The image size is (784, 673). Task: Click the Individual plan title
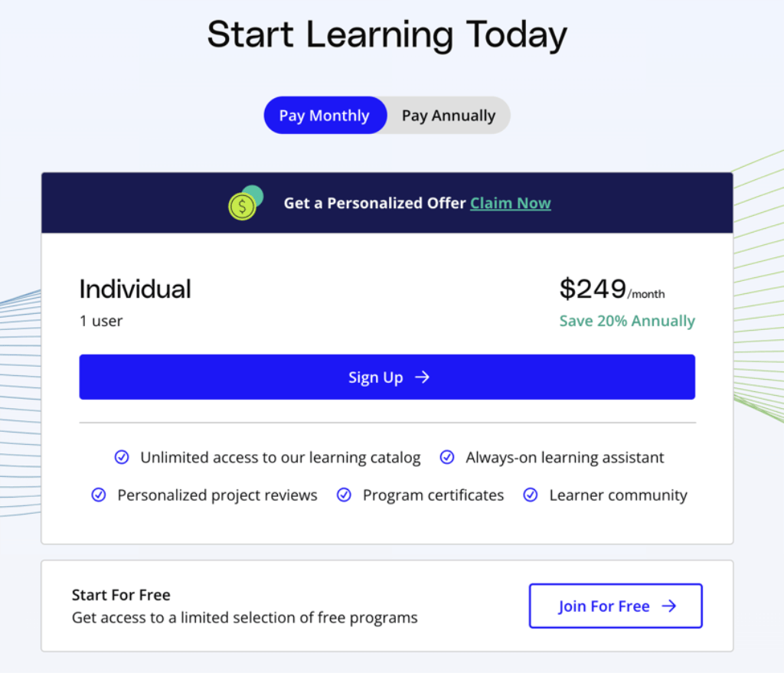tap(135, 289)
